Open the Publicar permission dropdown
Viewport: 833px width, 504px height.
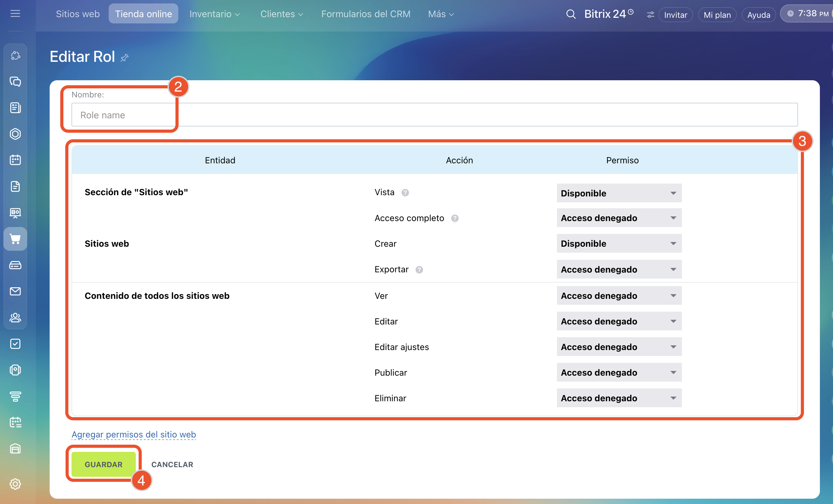pyautogui.click(x=619, y=373)
